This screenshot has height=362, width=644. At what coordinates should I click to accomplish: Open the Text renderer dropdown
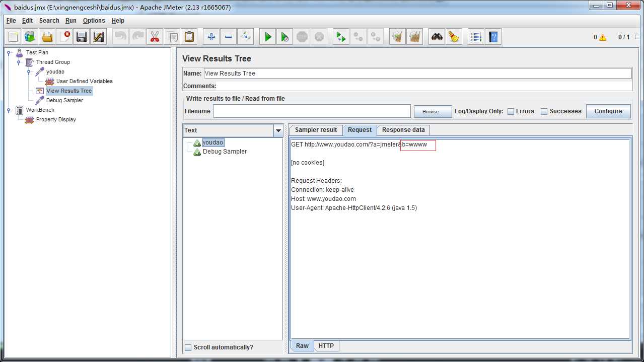coord(278,130)
